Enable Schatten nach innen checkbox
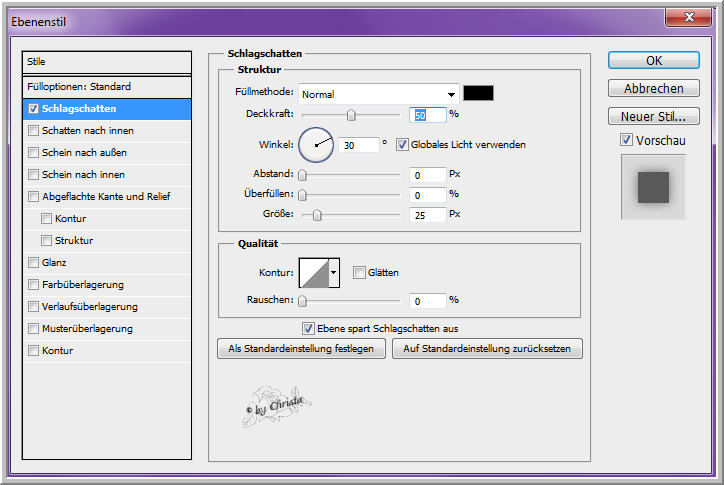This screenshot has width=724, height=485. pyautogui.click(x=33, y=131)
